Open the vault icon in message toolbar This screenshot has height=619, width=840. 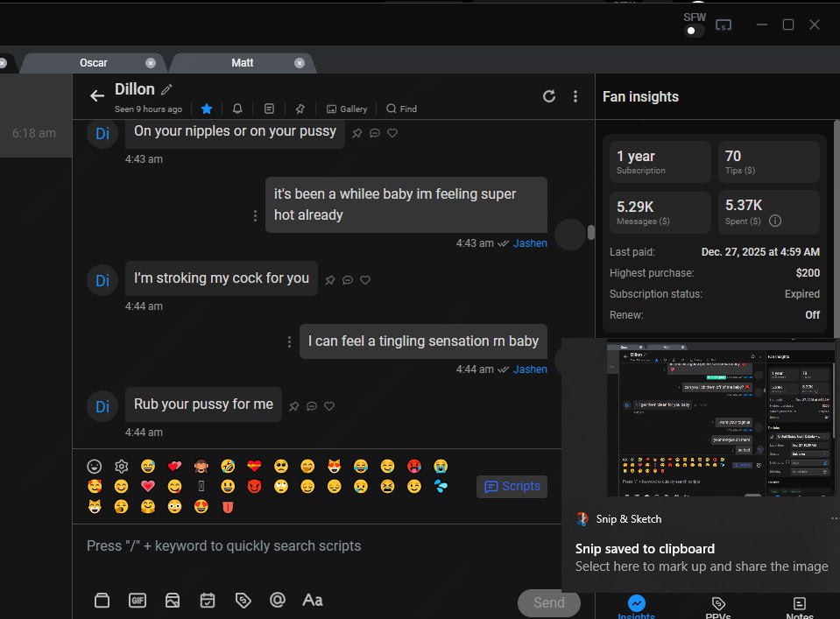[x=102, y=601]
